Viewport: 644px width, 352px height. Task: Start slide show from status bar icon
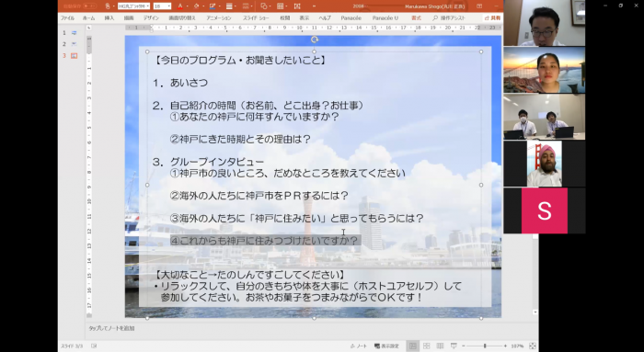[x=454, y=346]
